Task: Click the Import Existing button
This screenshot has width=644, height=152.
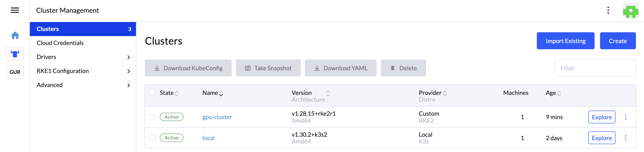Action: [565, 41]
